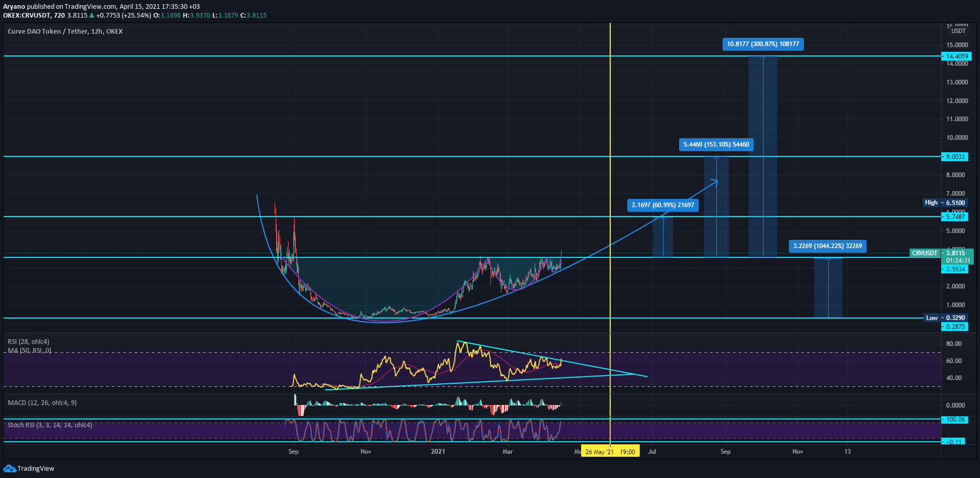Select the 5.7487 horizontal line price tag
The image size is (980, 478).
tap(955, 217)
